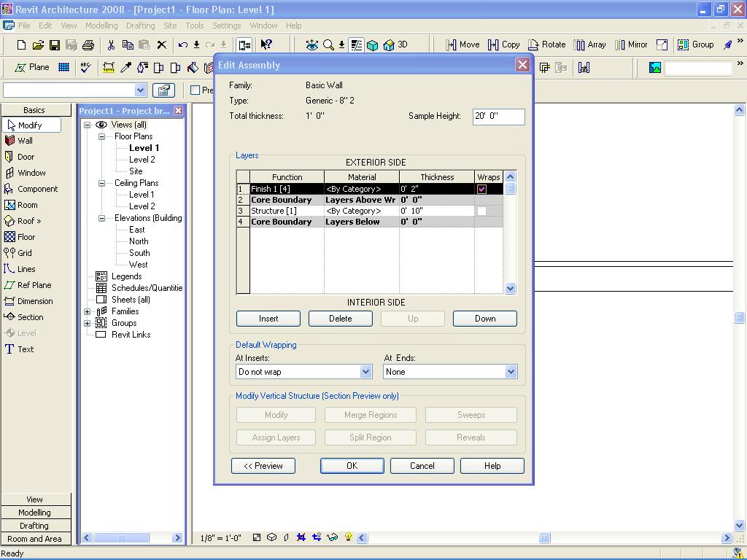The width and height of the screenshot is (747, 560).
Task: Expand the Families tree node
Action: (88, 311)
